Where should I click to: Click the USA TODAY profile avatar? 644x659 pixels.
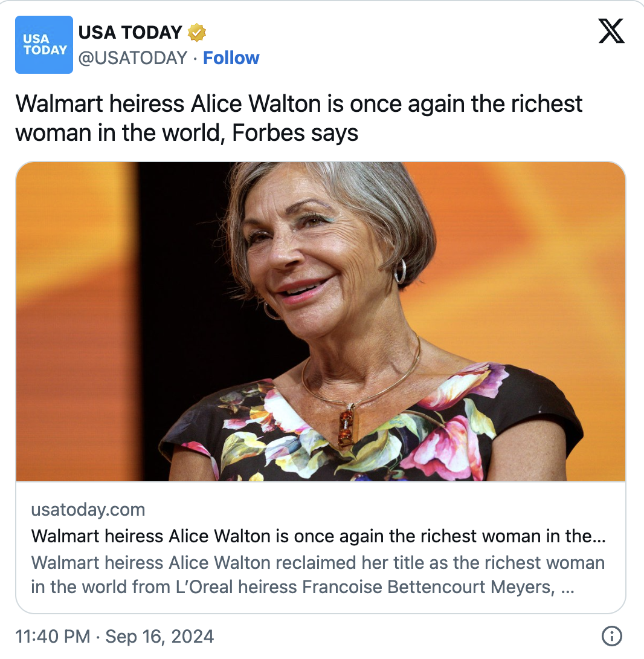click(x=43, y=45)
